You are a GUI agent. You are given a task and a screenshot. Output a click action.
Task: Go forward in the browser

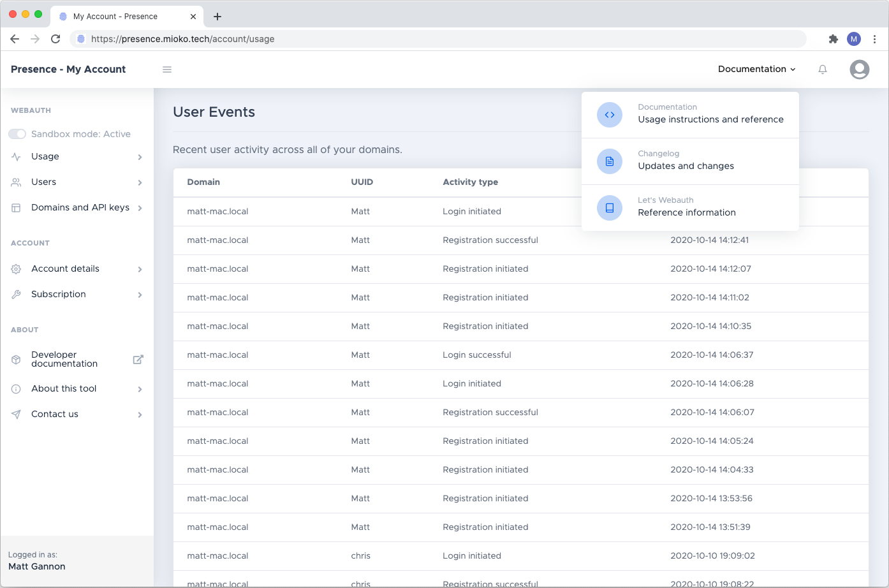click(35, 39)
